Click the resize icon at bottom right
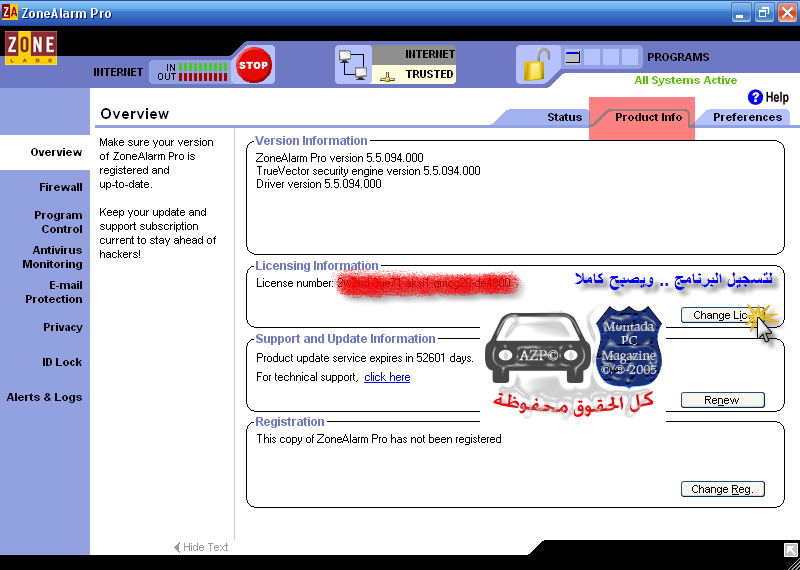 point(790,549)
